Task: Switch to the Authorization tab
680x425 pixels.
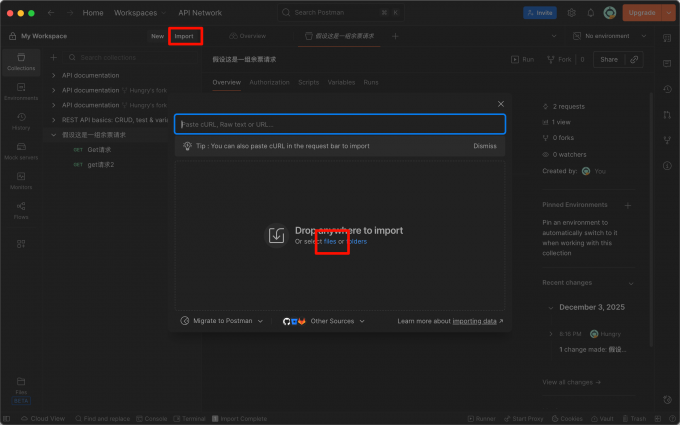Action: click(269, 82)
